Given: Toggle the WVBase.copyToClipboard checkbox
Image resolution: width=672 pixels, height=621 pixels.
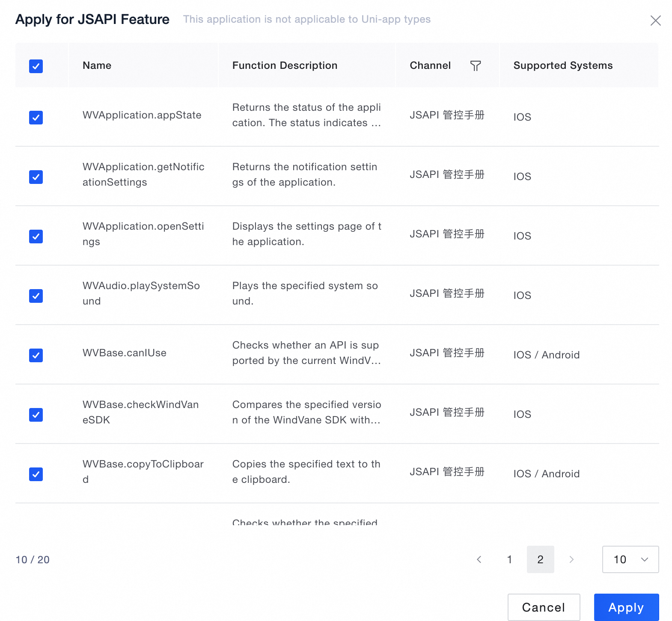Looking at the screenshot, I should click(36, 474).
